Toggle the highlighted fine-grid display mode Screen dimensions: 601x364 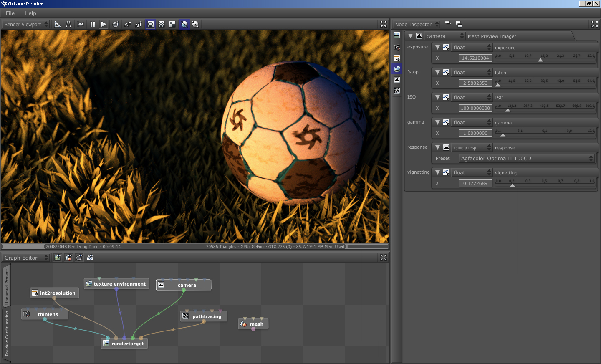point(151,24)
